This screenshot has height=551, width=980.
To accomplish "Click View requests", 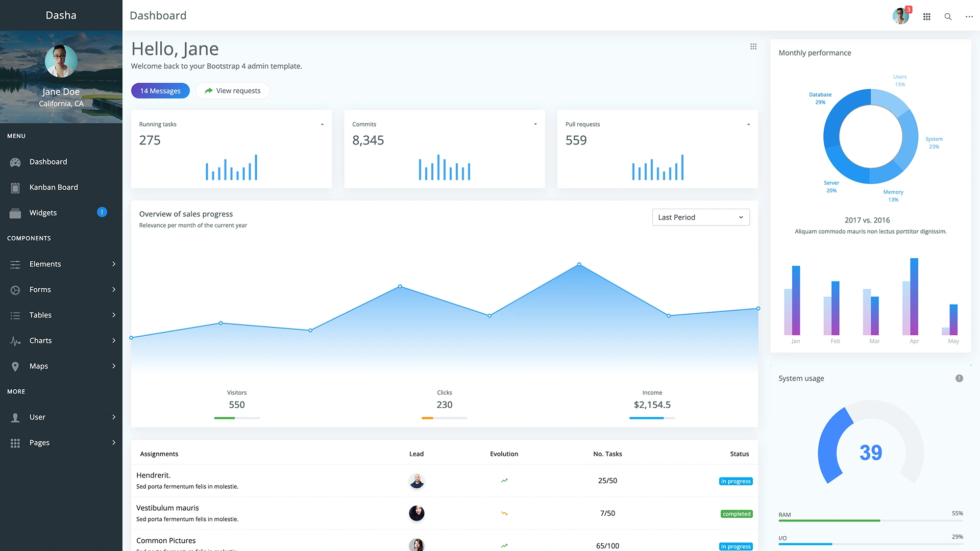I will click(232, 90).
